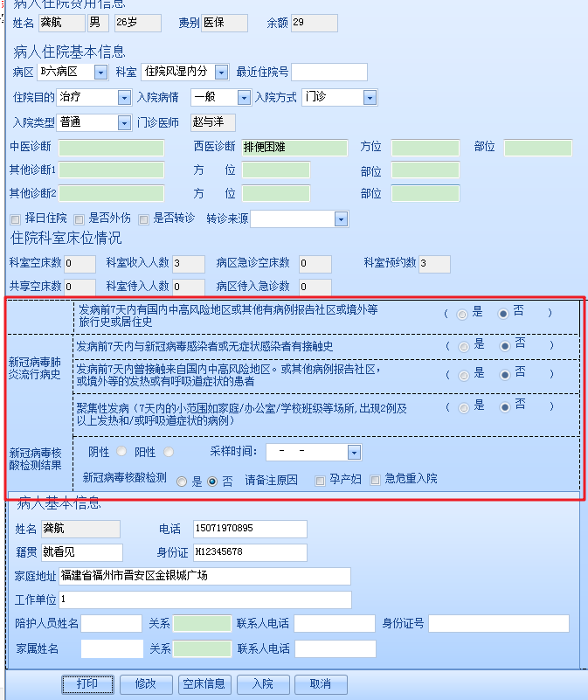The height and width of the screenshot is (700, 588).
Task: Click the 电话 field 15071970895
Action: click(x=250, y=529)
